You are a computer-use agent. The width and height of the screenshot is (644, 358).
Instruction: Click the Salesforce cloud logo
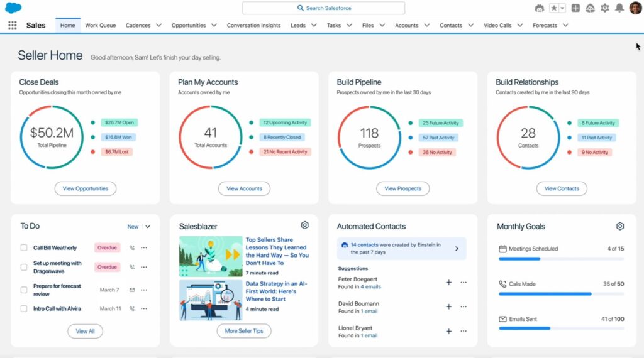13,8
